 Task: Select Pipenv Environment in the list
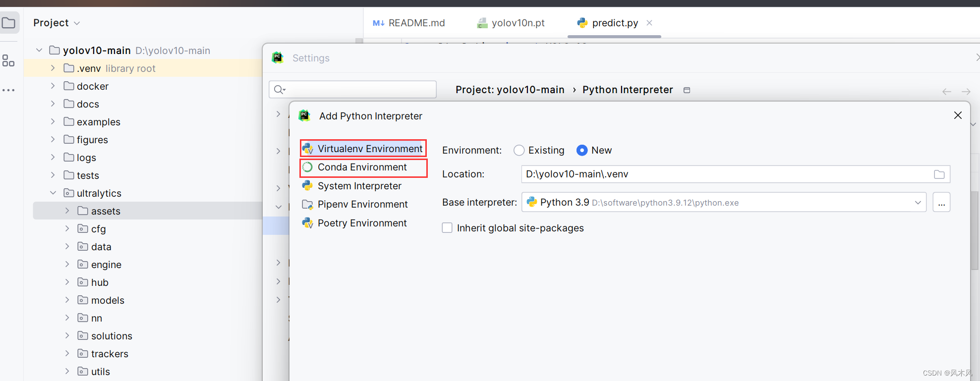coord(363,204)
